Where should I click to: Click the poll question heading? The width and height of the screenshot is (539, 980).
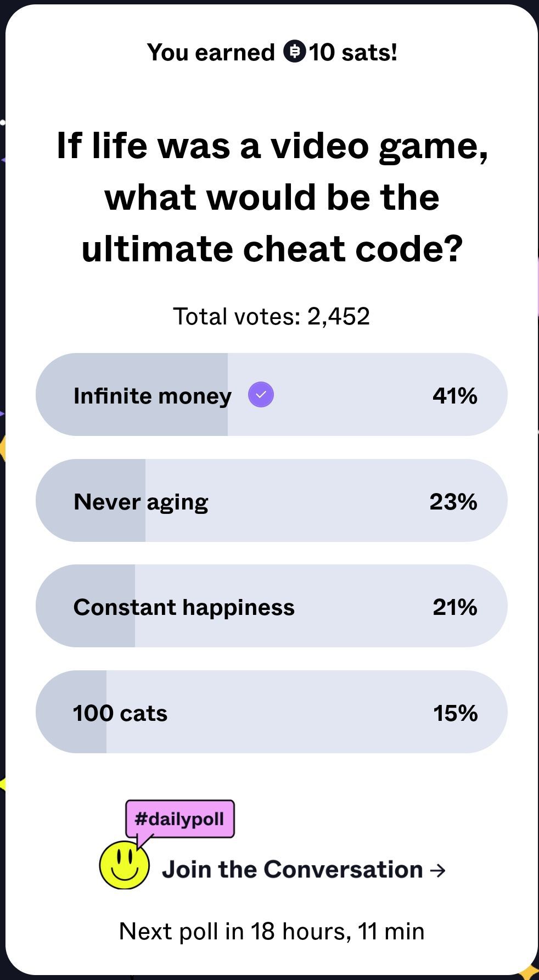tap(272, 197)
